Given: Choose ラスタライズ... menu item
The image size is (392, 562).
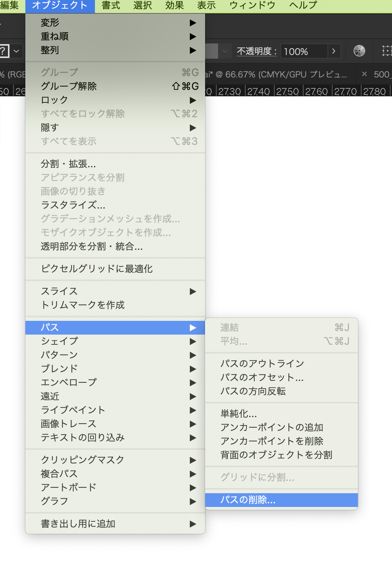Looking at the screenshot, I should tap(115, 205).
